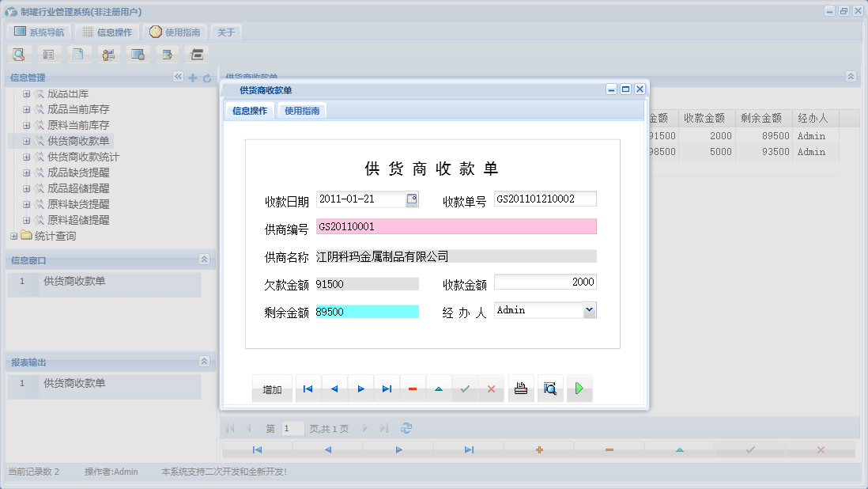Open print preview in the receipt dialog
Image resolution: width=868 pixels, height=489 pixels.
[549, 389]
